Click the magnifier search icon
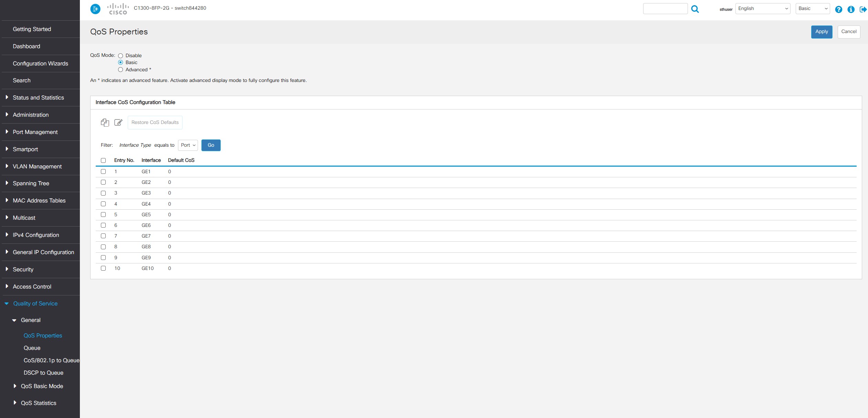868x418 pixels. pos(695,9)
